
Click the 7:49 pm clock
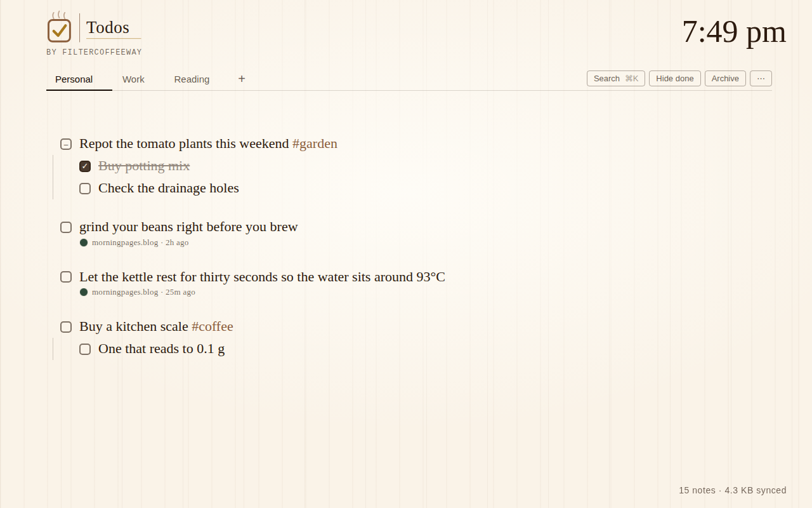pyautogui.click(x=734, y=31)
